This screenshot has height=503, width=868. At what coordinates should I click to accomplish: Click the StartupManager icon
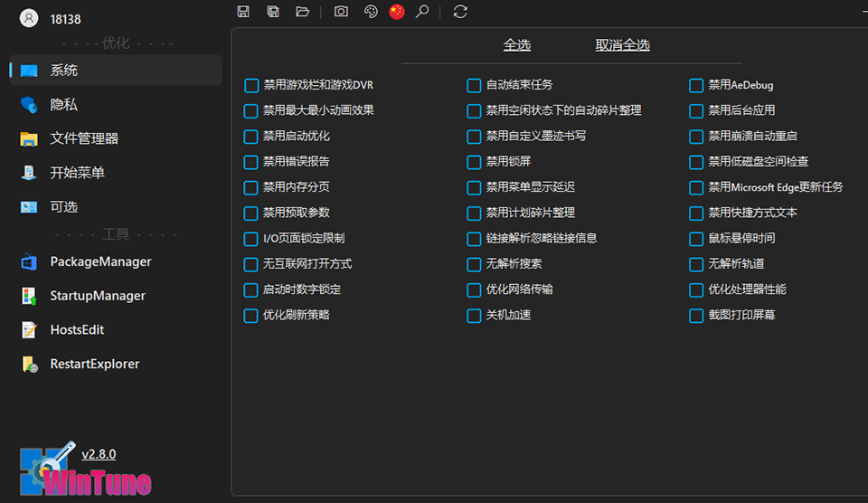29,296
